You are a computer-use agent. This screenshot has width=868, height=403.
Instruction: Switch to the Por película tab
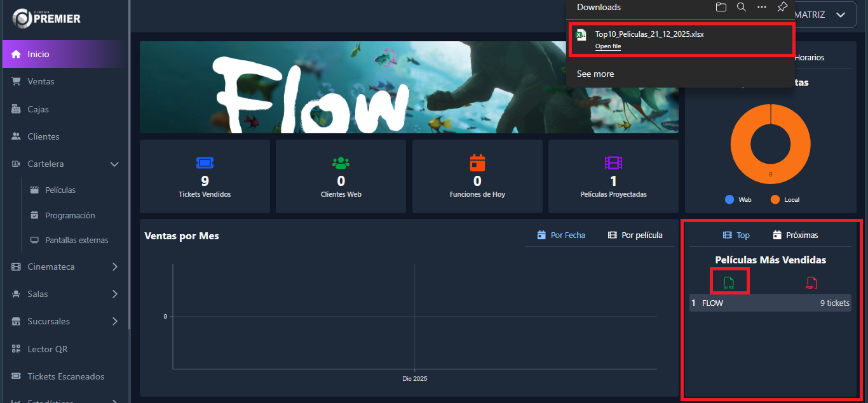coord(635,235)
